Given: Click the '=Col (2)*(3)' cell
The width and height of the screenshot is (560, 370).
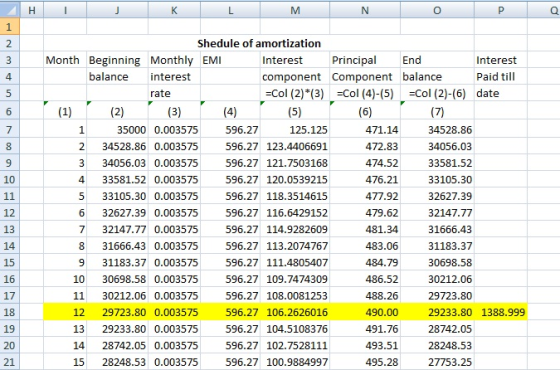Looking at the screenshot, I should [295, 93].
